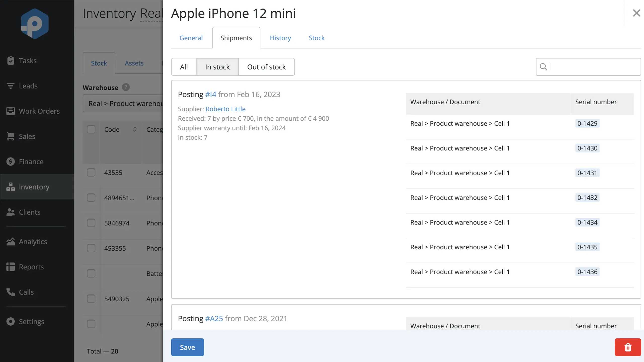This screenshot has width=644, height=362.
Task: Select the checkbox for code 5846974
Action: coord(91,223)
